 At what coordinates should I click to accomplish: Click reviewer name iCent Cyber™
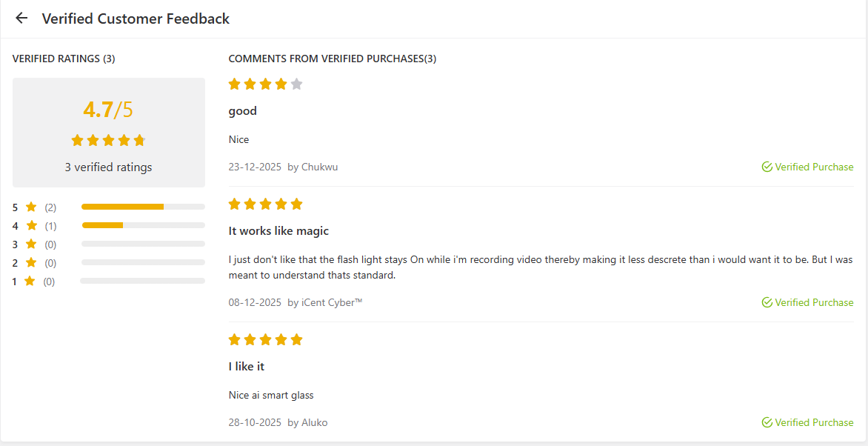pos(332,303)
